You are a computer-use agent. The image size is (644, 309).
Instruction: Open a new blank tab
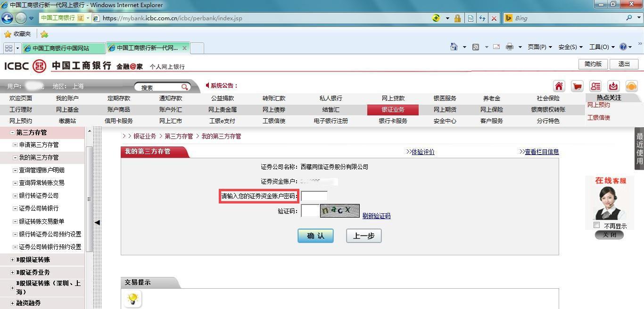coord(197,48)
